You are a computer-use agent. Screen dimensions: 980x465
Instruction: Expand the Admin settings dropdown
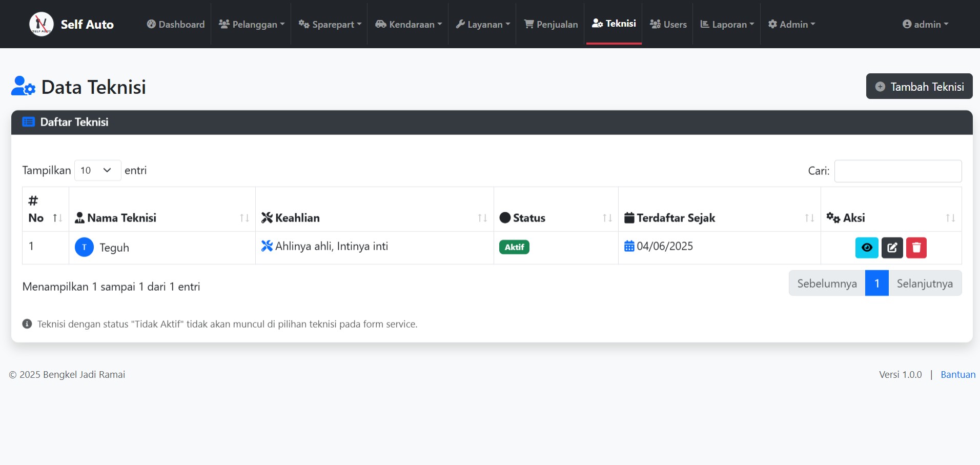click(x=791, y=24)
